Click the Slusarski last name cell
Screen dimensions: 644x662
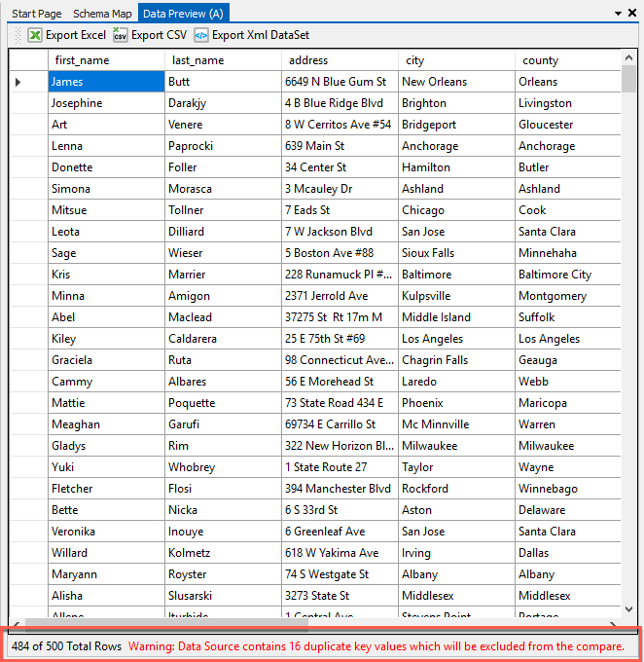pos(223,596)
